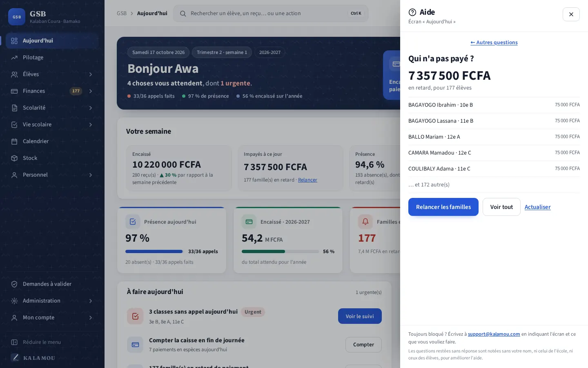Image resolution: width=588 pixels, height=368 pixels.
Task: Open Demandes à valider in sidebar
Action: tap(52, 284)
